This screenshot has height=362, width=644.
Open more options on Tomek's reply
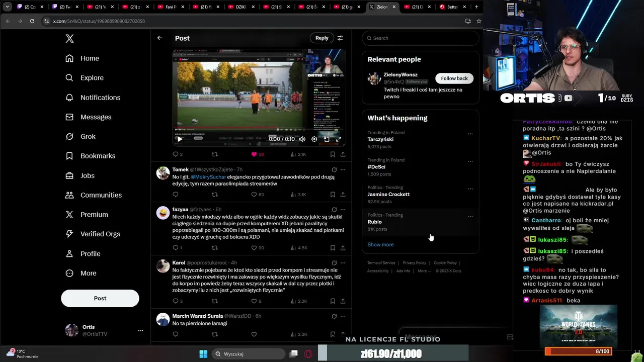pyautogui.click(x=343, y=170)
